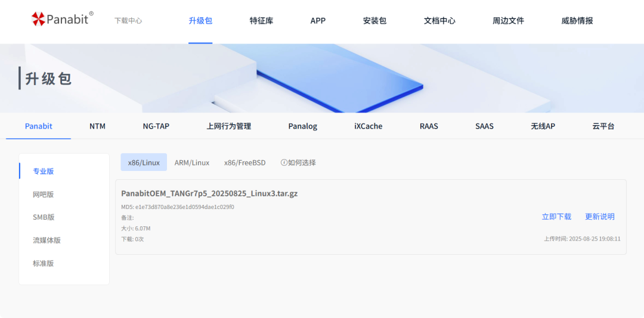Click the Panabit logo icon
The width and height of the screenshot is (644, 318).
coord(39,19)
